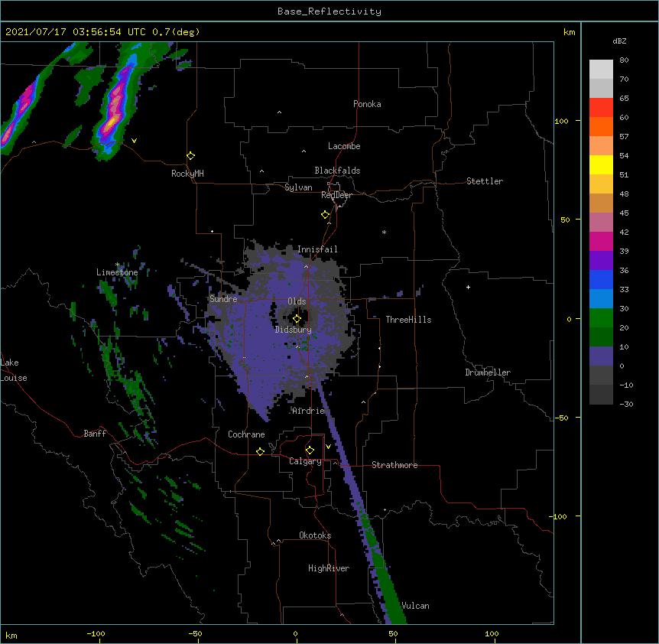The width and height of the screenshot is (659, 644).
Task: Click the Stettler city label
Action: pyautogui.click(x=485, y=181)
